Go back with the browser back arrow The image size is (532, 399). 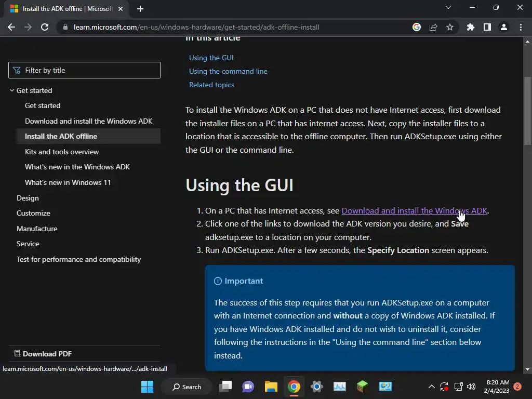11,27
